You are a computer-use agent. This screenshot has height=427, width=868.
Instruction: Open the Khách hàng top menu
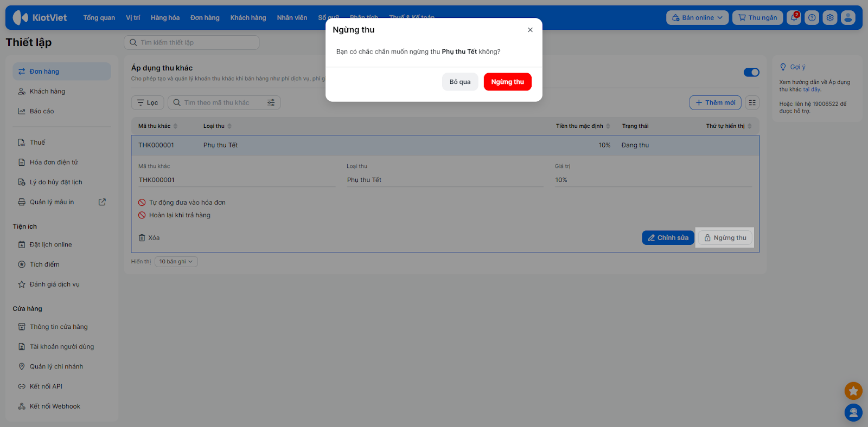[248, 18]
